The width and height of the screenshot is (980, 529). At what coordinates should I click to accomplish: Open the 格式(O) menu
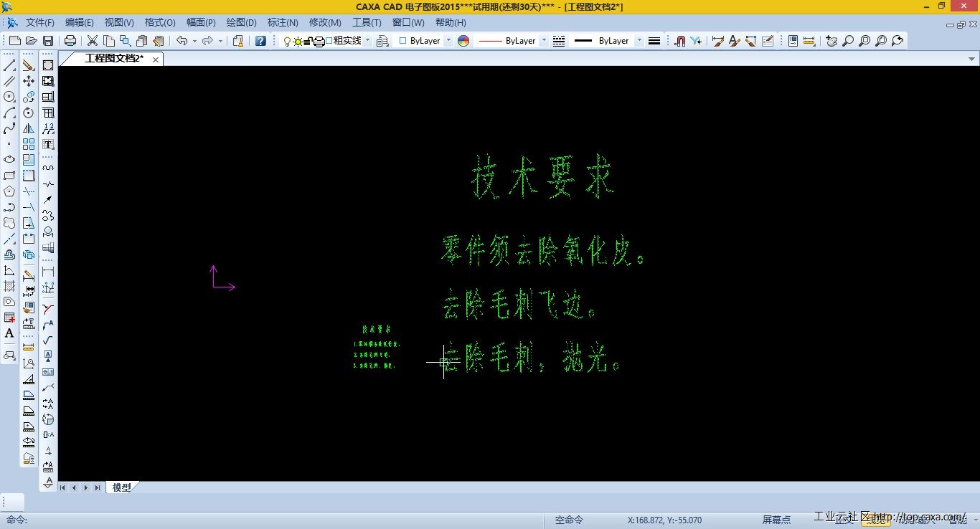160,23
